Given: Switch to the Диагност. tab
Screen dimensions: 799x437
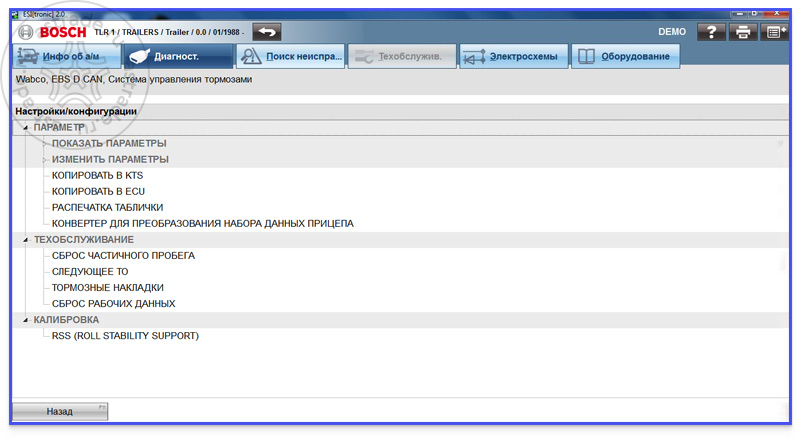Looking at the screenshot, I should click(178, 56).
